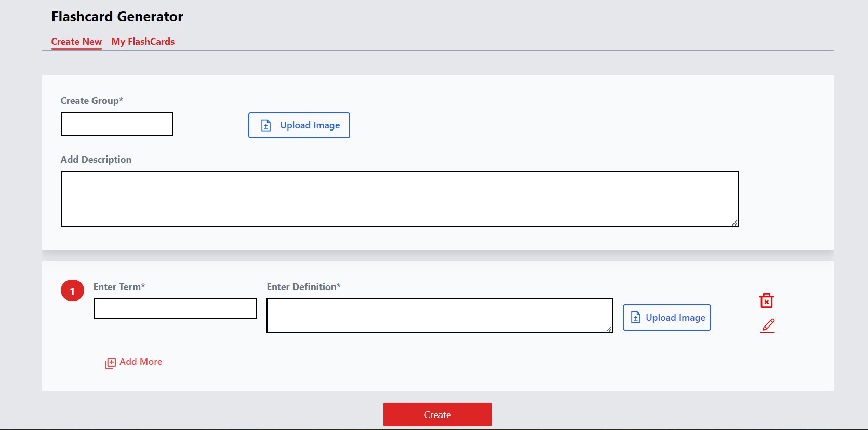
Task: Click file icon in term Upload Image button
Action: [x=636, y=318]
